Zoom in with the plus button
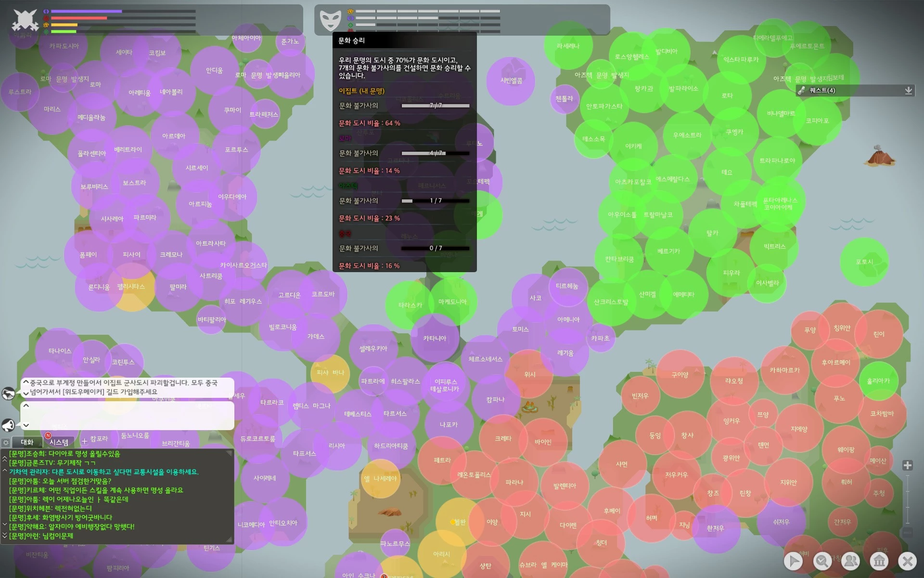 [908, 465]
